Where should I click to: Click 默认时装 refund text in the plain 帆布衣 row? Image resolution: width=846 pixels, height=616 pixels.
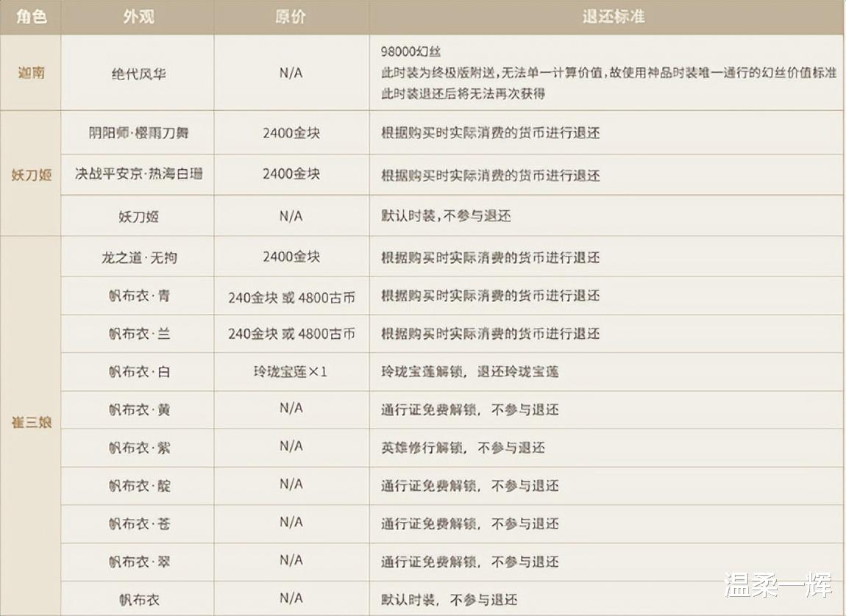449,599
